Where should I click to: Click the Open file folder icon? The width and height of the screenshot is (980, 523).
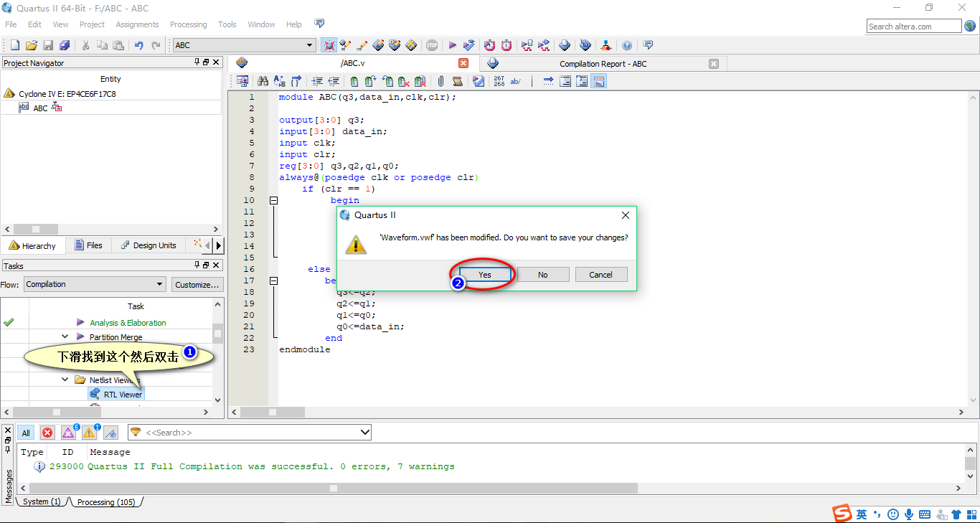tap(31, 45)
